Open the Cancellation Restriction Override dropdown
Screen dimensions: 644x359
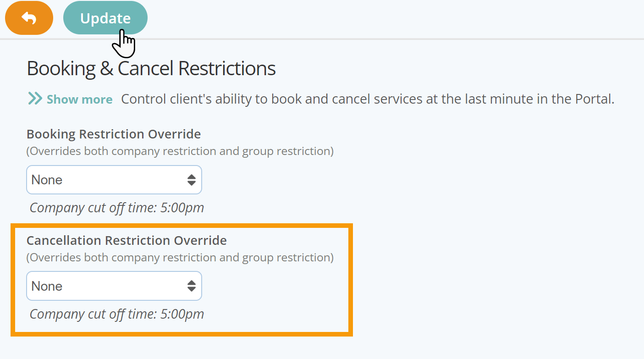tap(114, 286)
